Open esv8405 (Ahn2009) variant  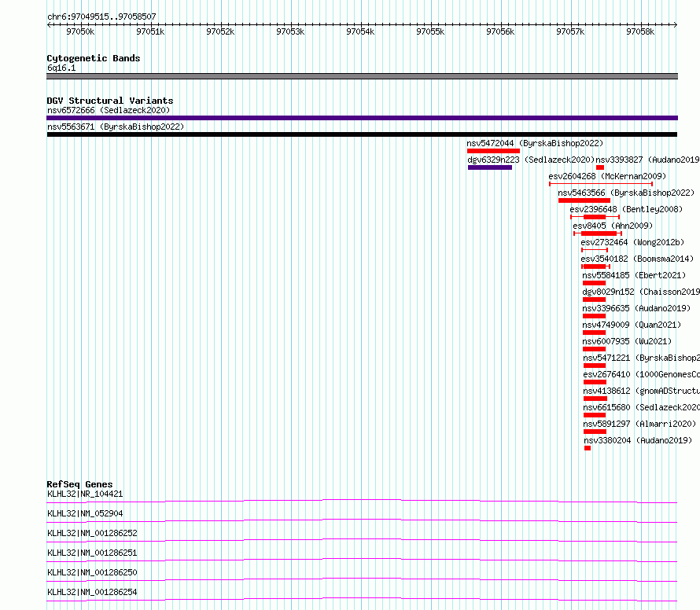click(x=613, y=226)
